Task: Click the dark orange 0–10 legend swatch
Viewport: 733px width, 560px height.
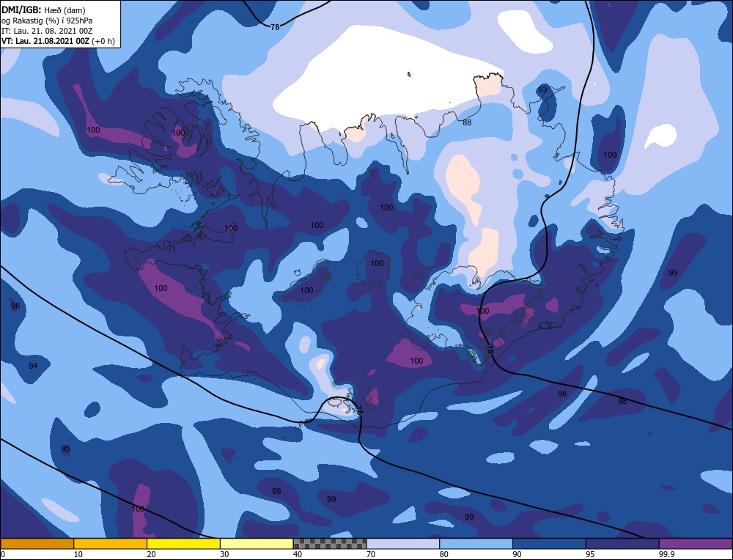Action: pyautogui.click(x=37, y=544)
